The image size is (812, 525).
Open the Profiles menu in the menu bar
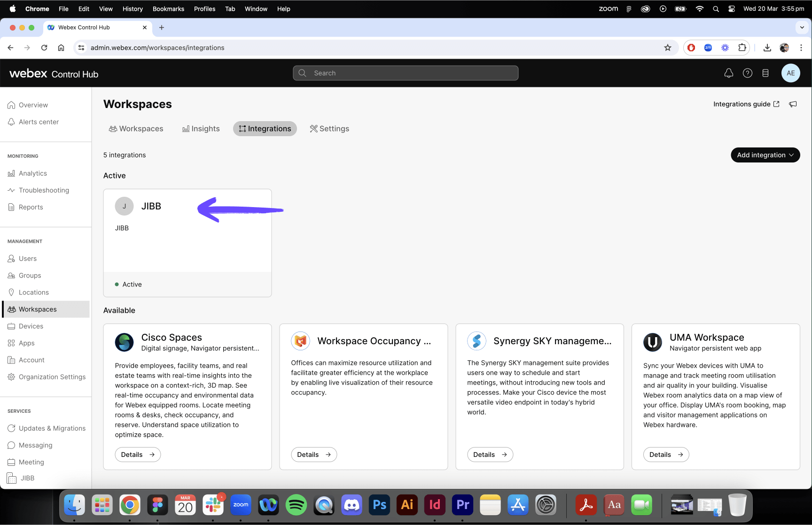coord(204,9)
